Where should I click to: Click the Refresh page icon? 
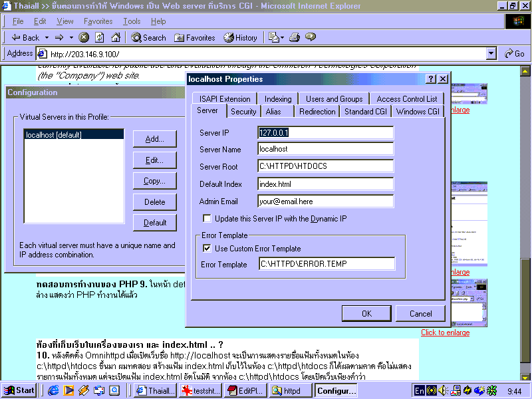(x=100, y=37)
